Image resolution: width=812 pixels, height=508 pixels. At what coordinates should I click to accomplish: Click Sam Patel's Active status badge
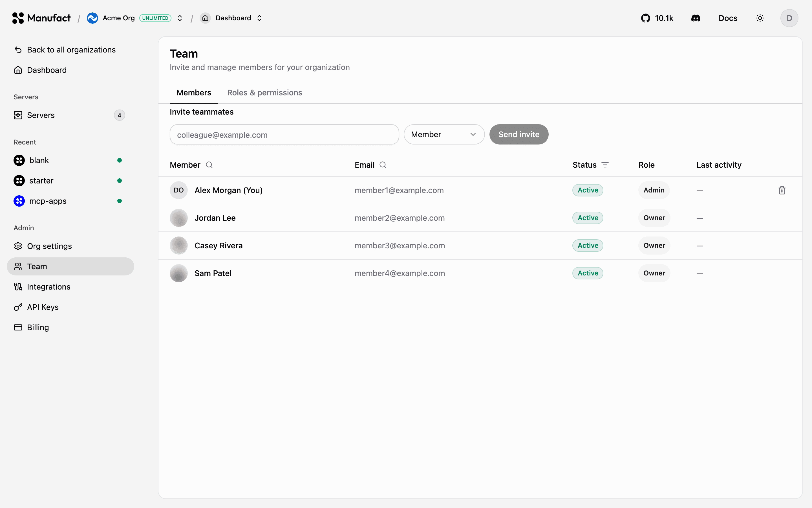pyautogui.click(x=588, y=273)
